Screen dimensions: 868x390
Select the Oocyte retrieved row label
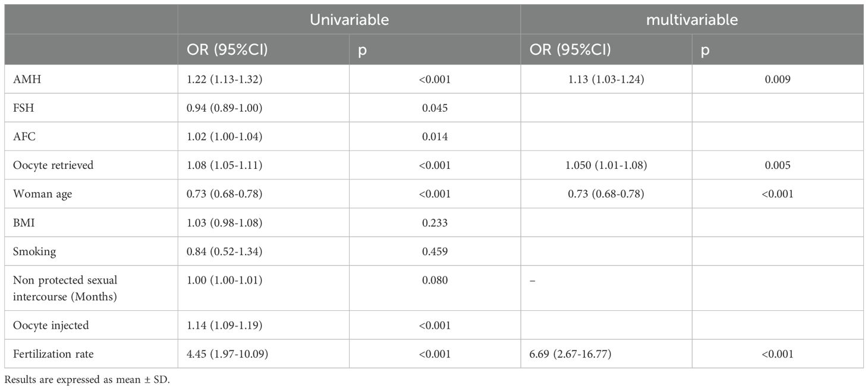tap(53, 165)
